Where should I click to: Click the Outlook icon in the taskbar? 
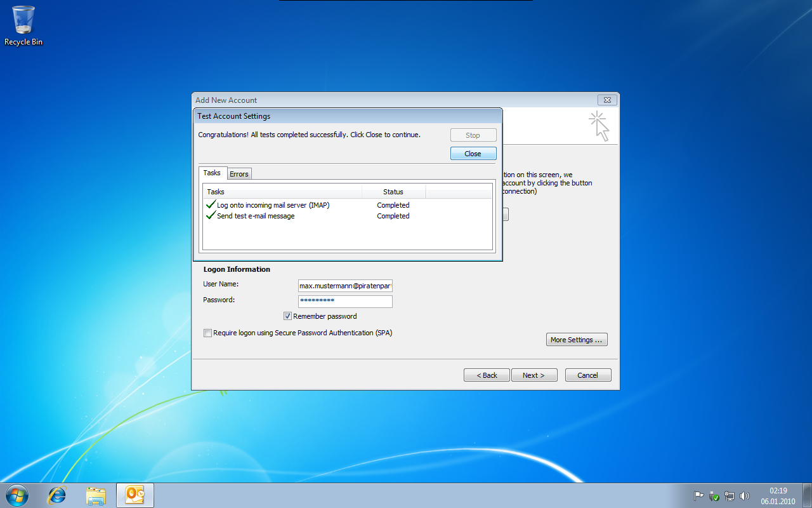[x=134, y=495]
